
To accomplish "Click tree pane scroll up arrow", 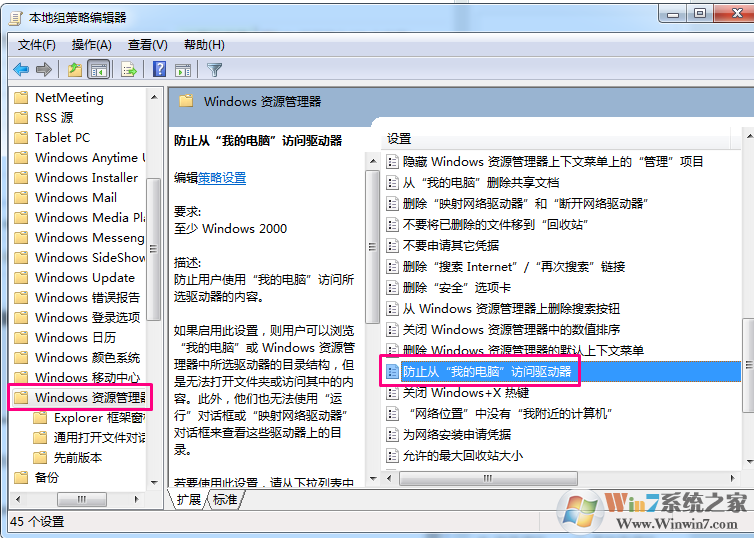I will coord(154,98).
